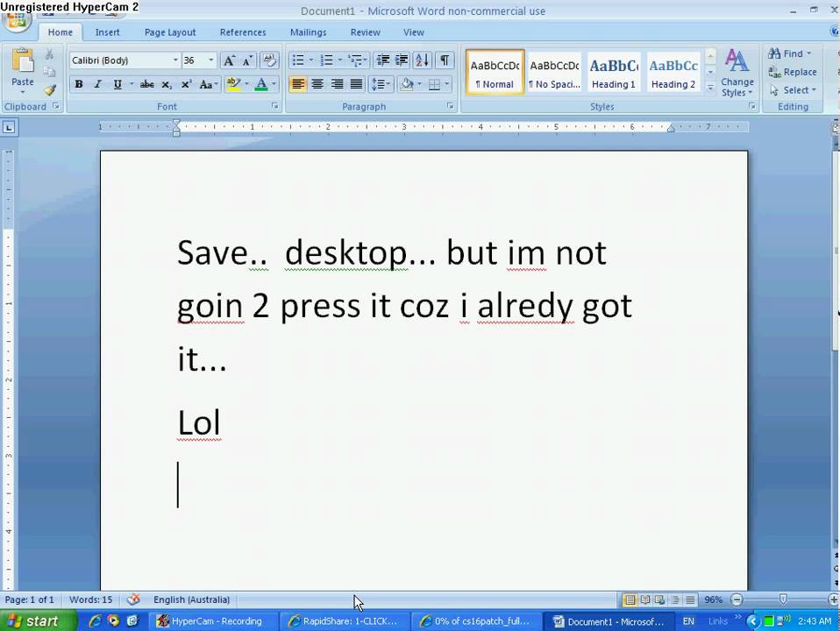Click the Paste clipboard icon
This screenshot has width=840, height=631.
23,61
